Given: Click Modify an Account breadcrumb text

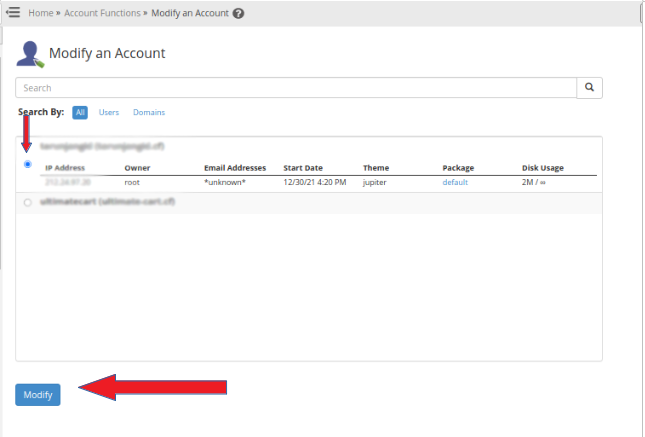Looking at the screenshot, I should coord(190,13).
